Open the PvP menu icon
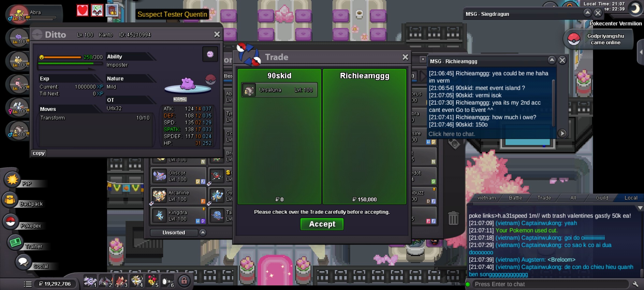 (x=12, y=179)
